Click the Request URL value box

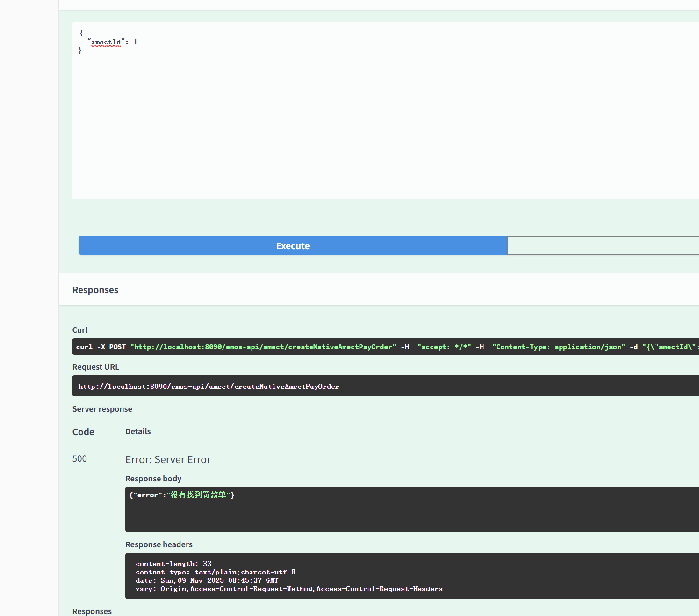(x=385, y=386)
